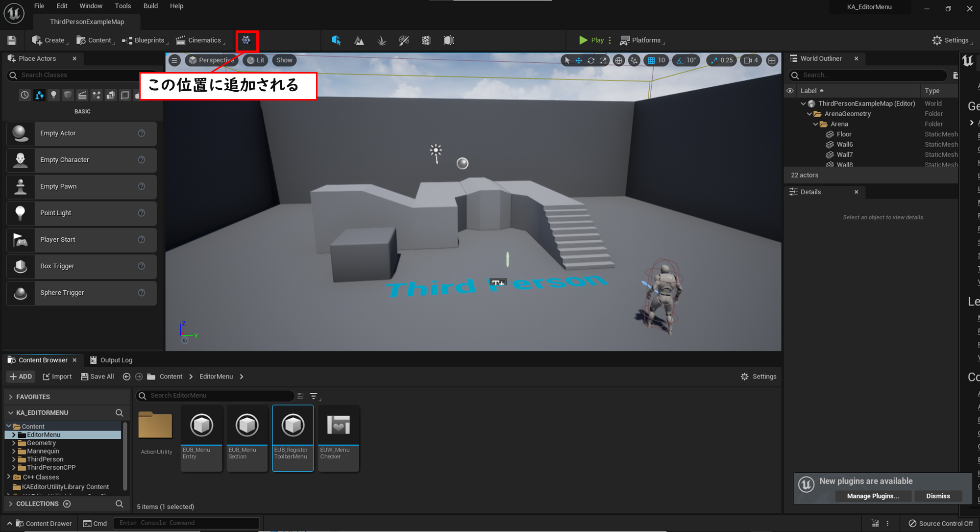Expand the COLLECTIONS section

(x=11, y=504)
